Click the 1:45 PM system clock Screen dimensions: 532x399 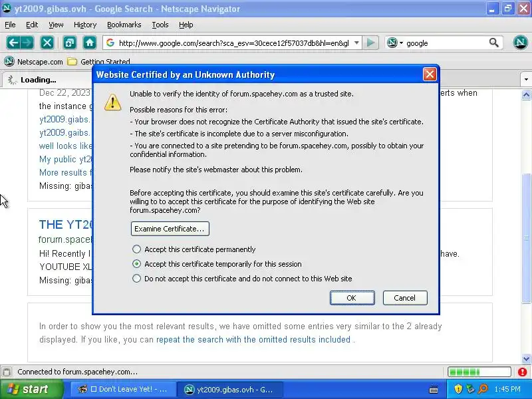click(x=507, y=389)
